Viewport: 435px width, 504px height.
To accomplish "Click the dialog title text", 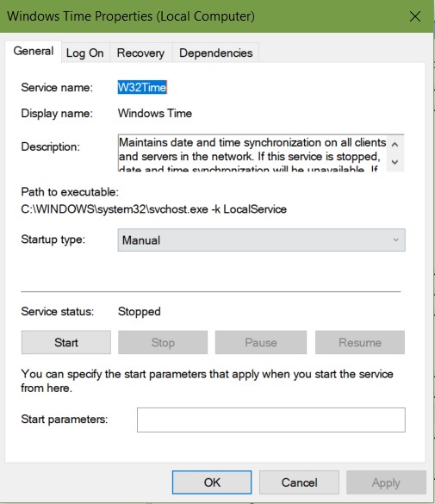I will (x=131, y=16).
